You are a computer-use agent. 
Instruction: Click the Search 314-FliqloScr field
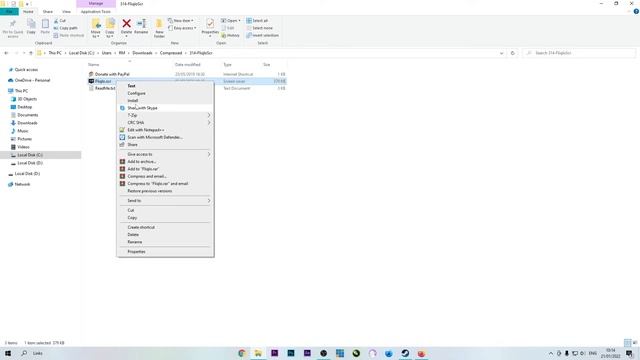pos(579,53)
